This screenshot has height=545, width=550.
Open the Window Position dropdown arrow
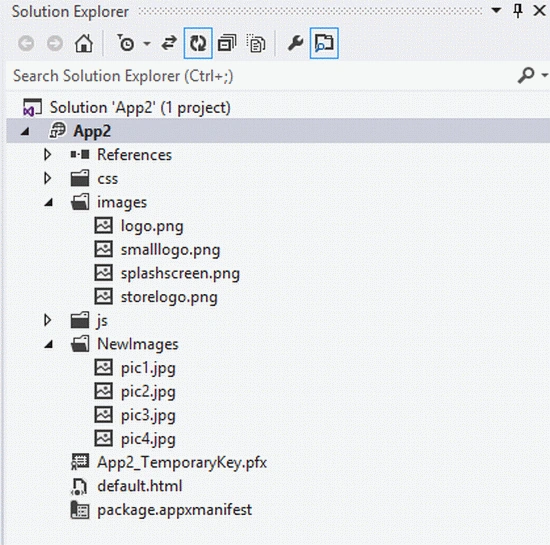[496, 10]
